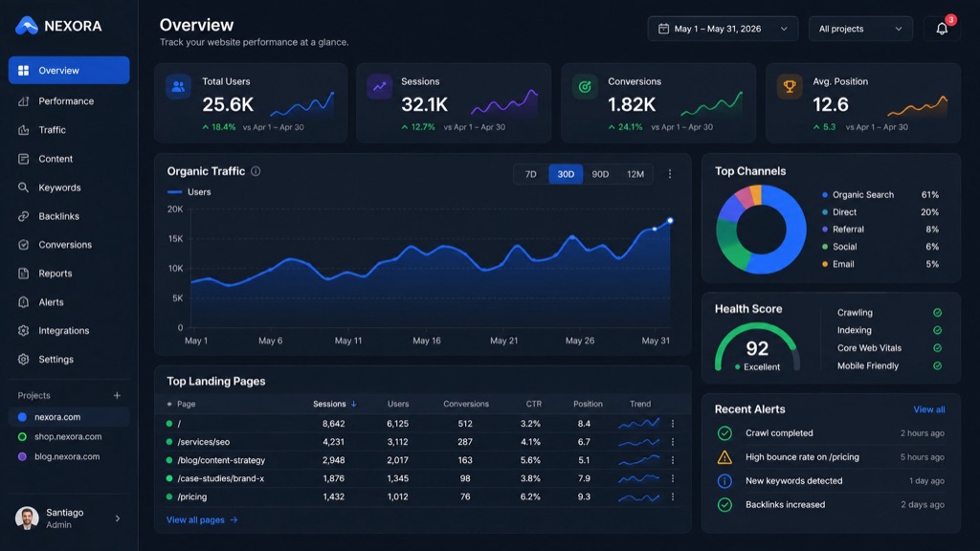Click check icon for Backlinks increased alert
Screen dimensions: 980x551
point(724,505)
